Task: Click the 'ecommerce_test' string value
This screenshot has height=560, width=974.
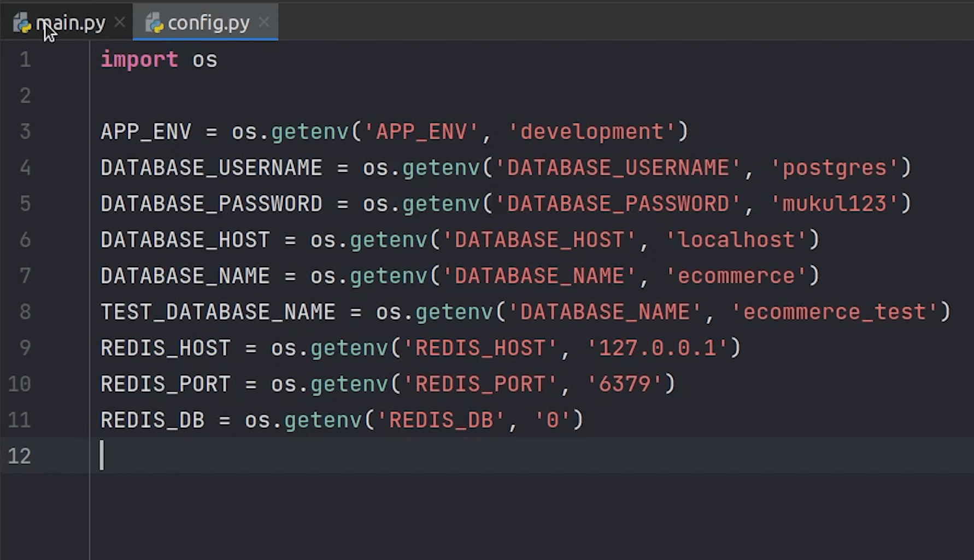Action: [x=834, y=312]
